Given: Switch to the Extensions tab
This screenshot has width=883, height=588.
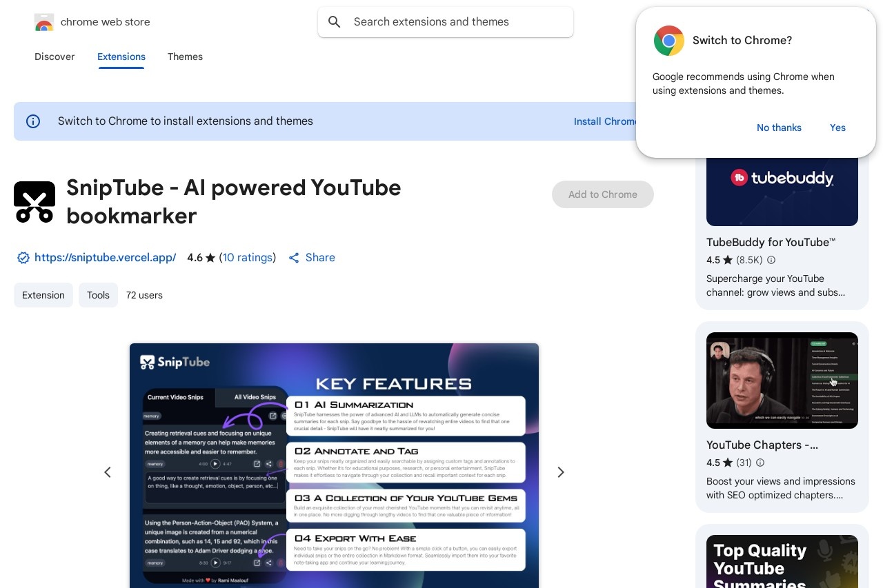Looking at the screenshot, I should (x=121, y=57).
